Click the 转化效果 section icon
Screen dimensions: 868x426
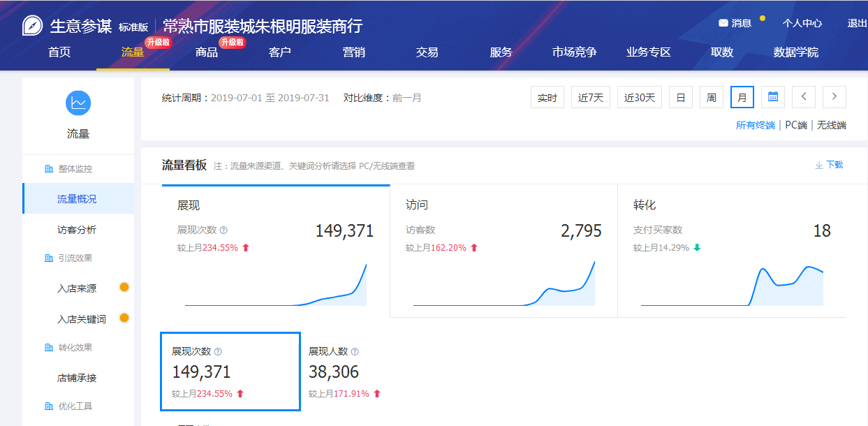49,348
